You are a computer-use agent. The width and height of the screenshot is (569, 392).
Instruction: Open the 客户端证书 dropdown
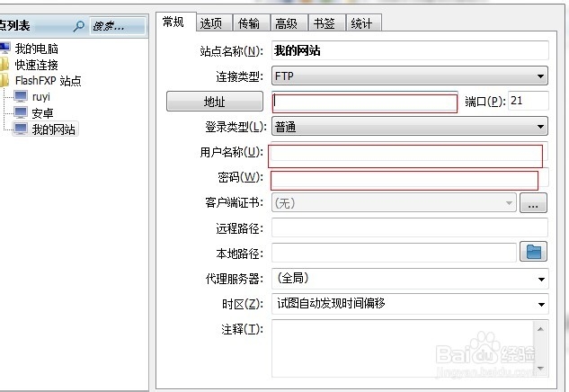394,202
